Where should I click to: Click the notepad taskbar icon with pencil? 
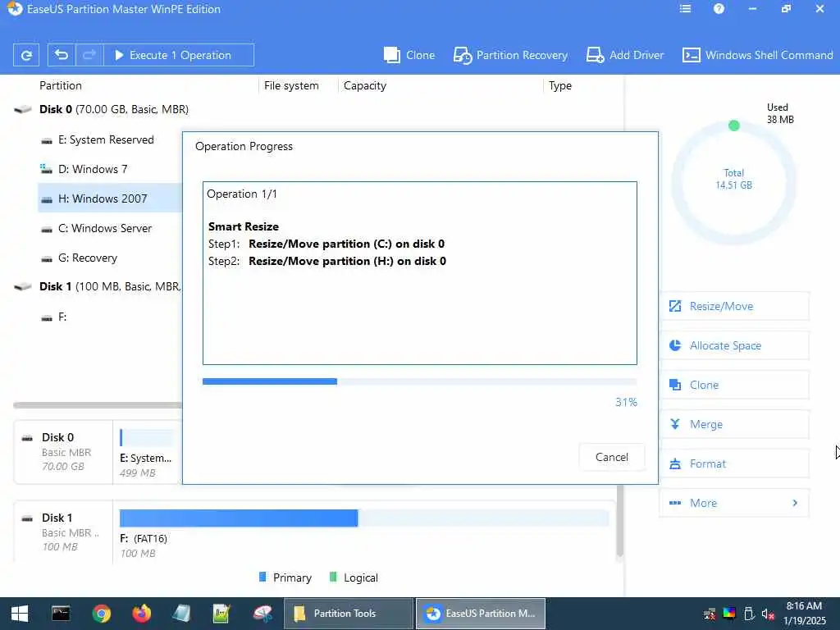221,614
